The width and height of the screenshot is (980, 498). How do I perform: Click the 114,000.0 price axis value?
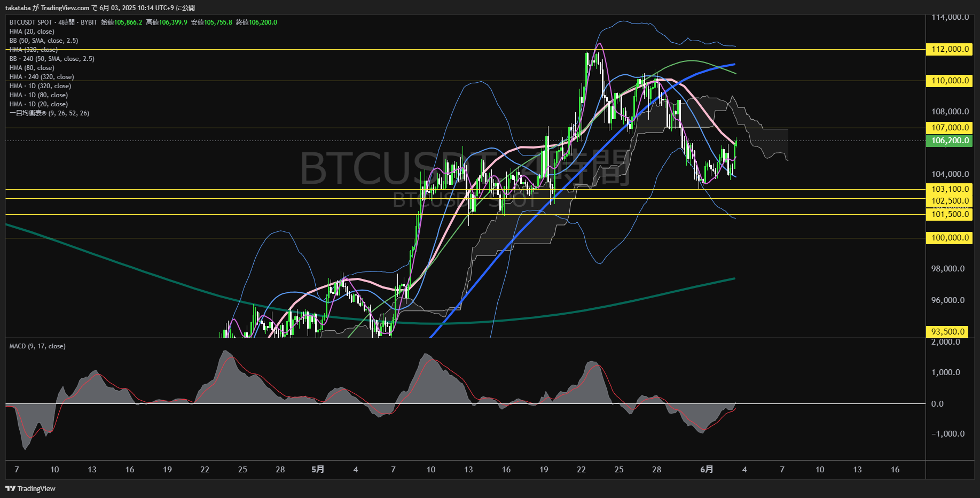tap(950, 17)
